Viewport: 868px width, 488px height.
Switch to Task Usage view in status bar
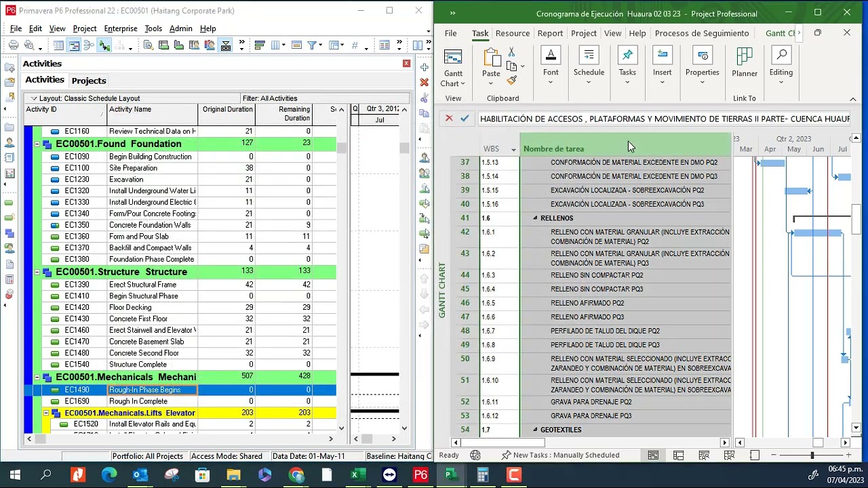coord(678,455)
